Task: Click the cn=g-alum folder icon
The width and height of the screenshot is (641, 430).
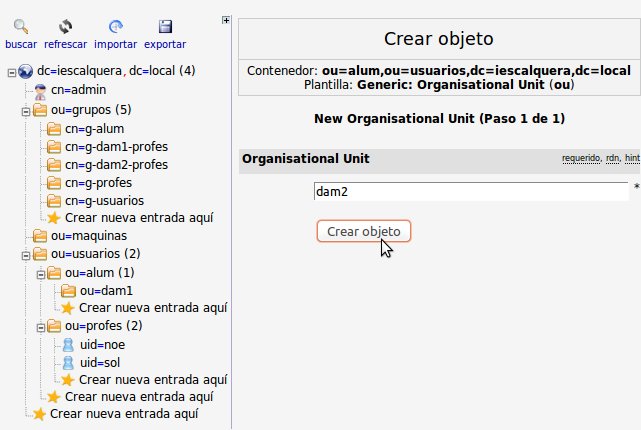Action: [54, 129]
